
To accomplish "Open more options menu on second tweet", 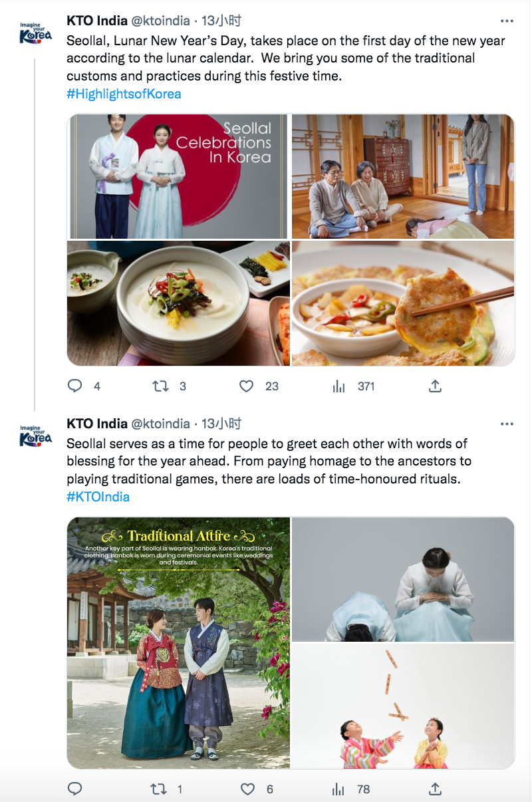I will click(x=507, y=424).
